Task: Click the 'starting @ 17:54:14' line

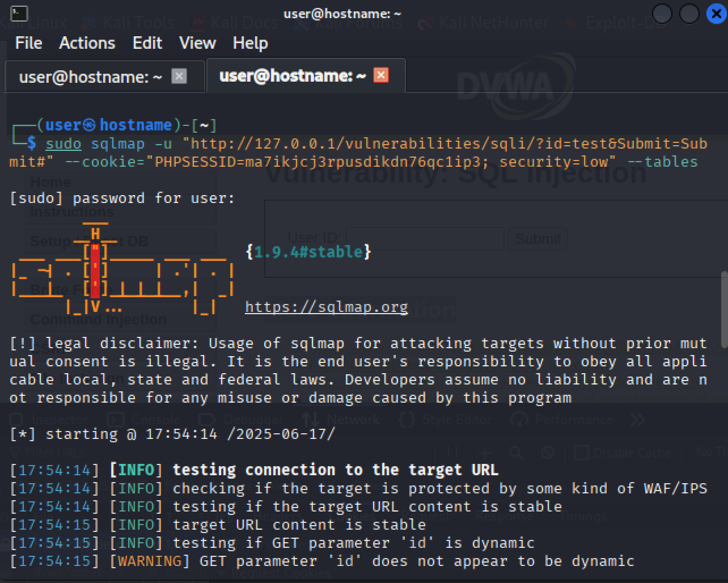Action: [x=172, y=434]
